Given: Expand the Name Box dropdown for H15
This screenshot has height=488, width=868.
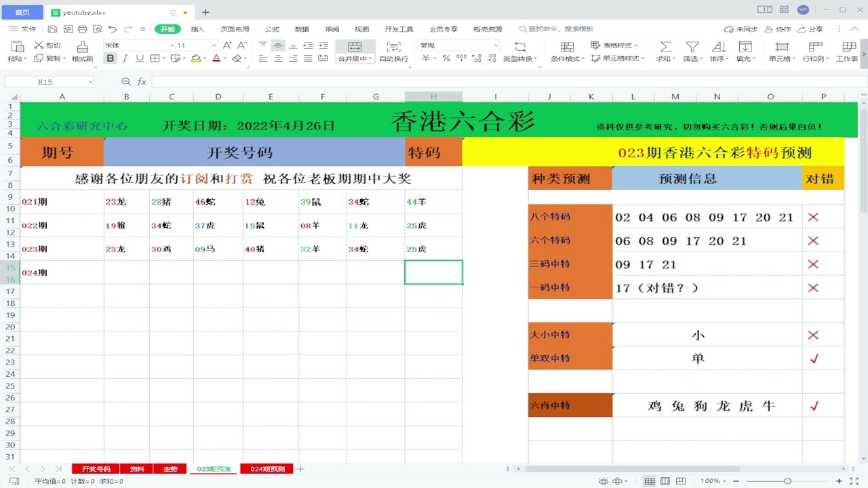Looking at the screenshot, I should tap(91, 82).
